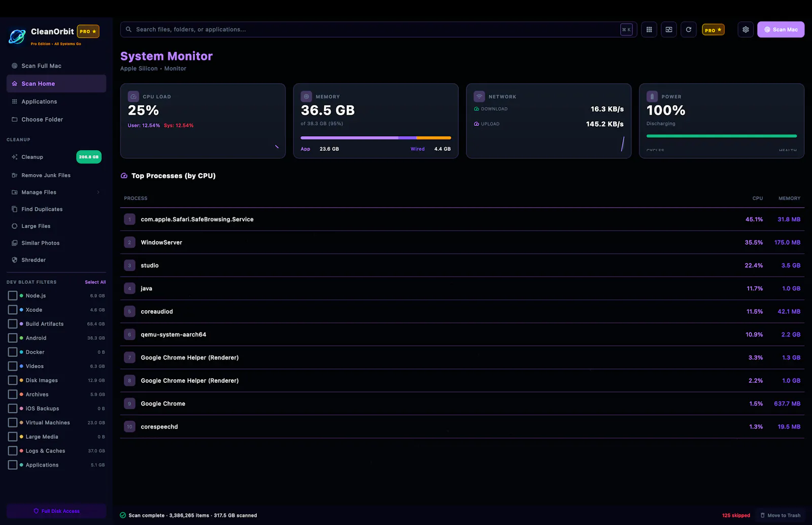Image resolution: width=812 pixels, height=525 pixels.
Task: Click the CPU Load gauge icon
Action: click(133, 96)
